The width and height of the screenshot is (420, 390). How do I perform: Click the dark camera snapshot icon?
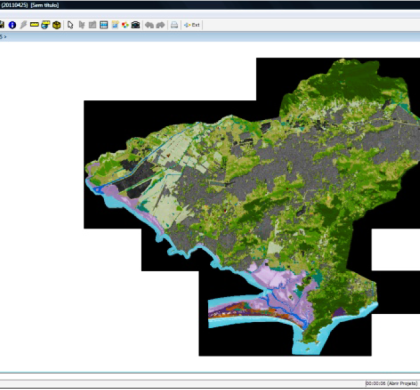pyautogui.click(x=135, y=25)
